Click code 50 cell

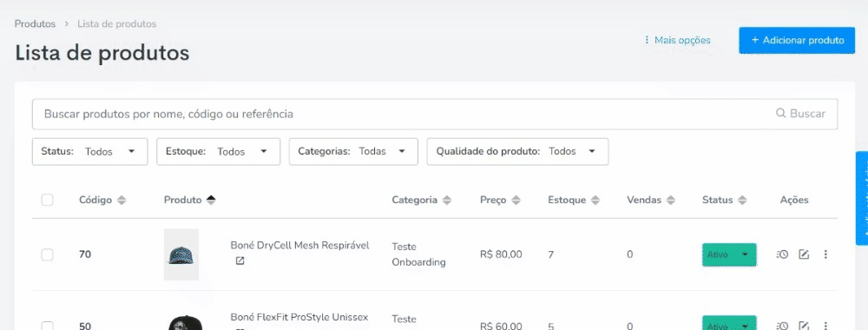[x=85, y=327]
